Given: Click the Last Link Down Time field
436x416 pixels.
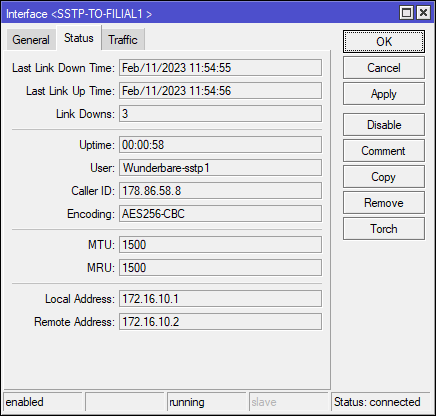Looking at the screenshot, I should (220, 68).
